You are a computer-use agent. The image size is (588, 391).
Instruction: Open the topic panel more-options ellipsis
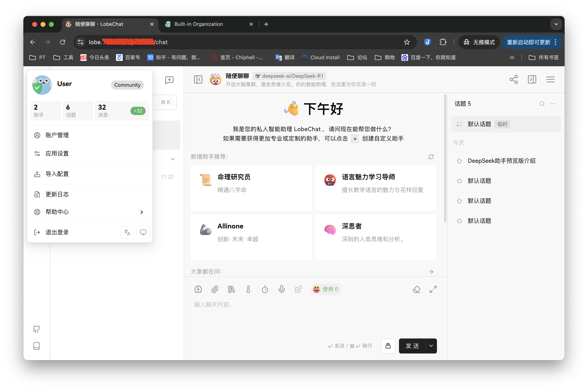(x=553, y=104)
